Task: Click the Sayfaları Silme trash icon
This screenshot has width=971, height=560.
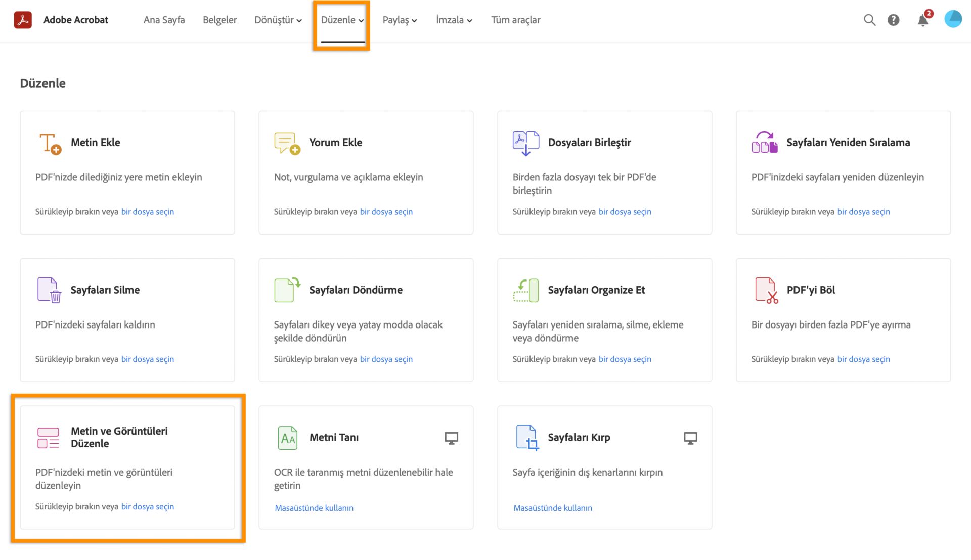Action: (49, 290)
